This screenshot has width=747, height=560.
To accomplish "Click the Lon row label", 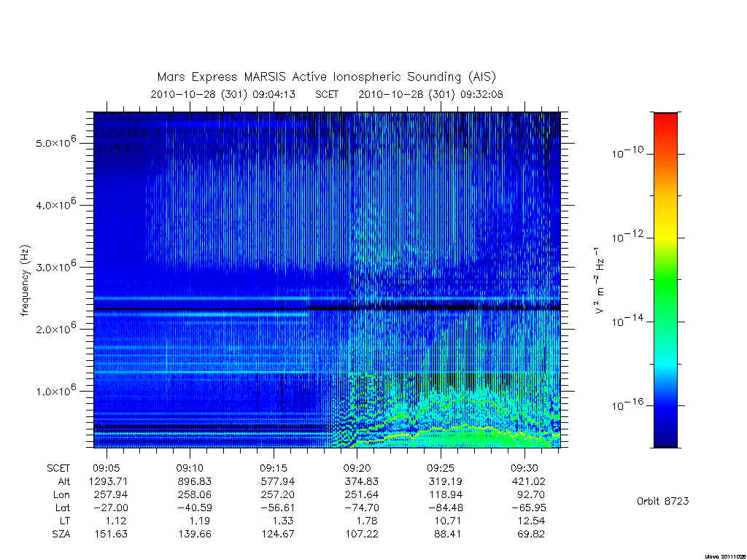I will tap(61, 495).
